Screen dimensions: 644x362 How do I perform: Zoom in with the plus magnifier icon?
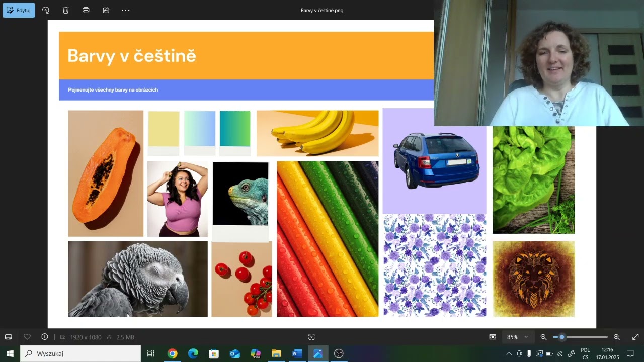coord(617,337)
